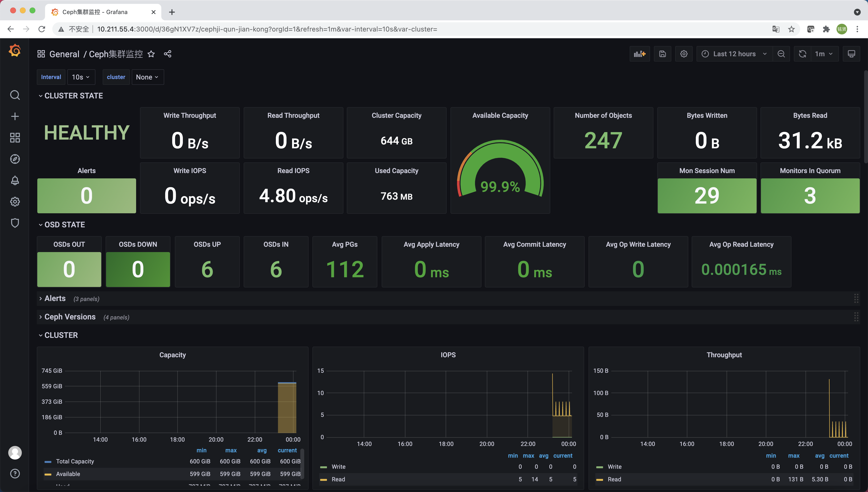Click the Share dashboard icon
Image resolution: width=868 pixels, height=492 pixels.
click(x=167, y=54)
